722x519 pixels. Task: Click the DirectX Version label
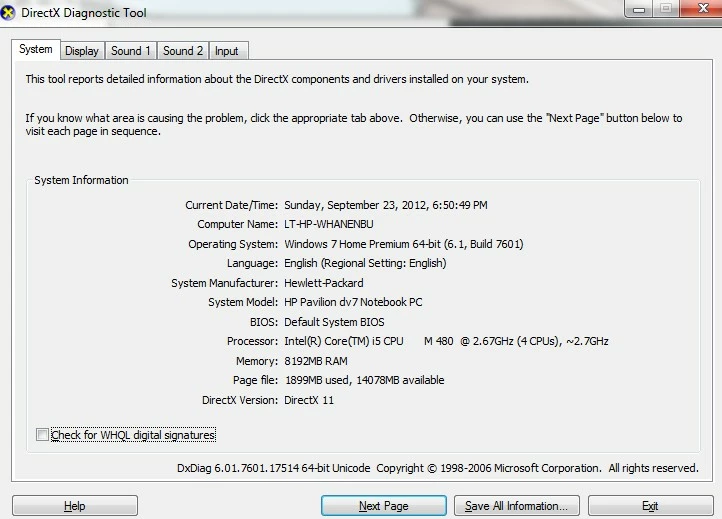pyautogui.click(x=240, y=400)
